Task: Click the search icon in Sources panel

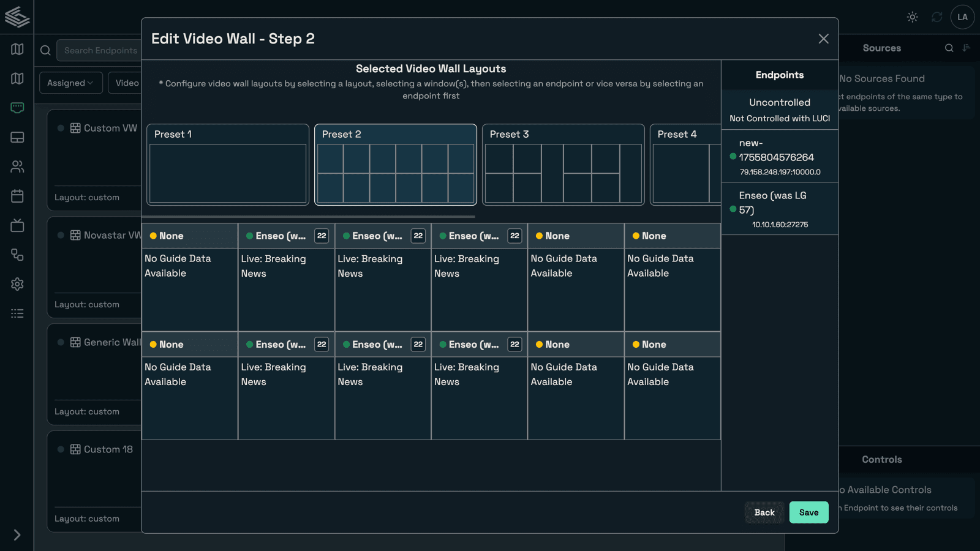Action: (x=949, y=48)
